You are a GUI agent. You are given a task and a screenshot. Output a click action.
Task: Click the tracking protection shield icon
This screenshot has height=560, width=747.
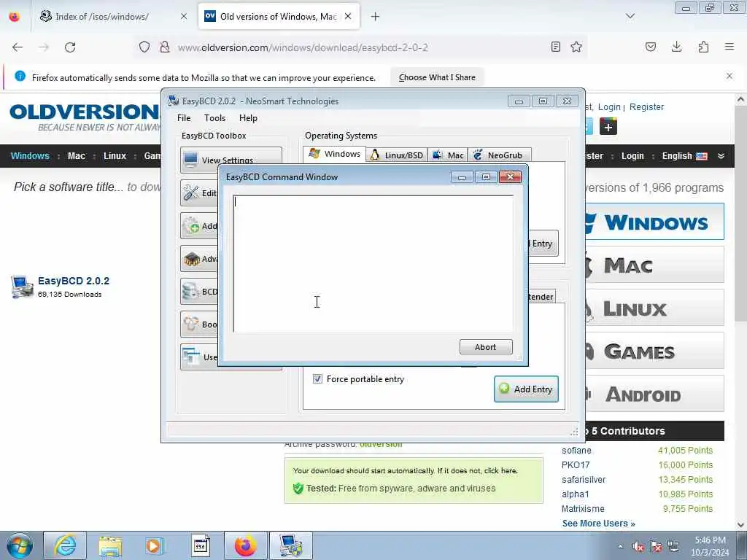144,47
